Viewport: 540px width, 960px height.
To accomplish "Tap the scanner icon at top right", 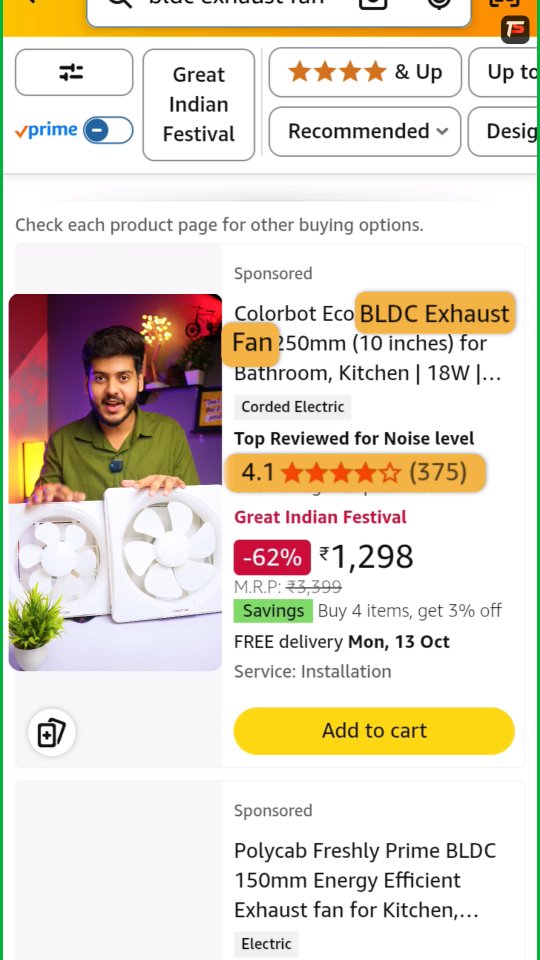I will [504, 3].
